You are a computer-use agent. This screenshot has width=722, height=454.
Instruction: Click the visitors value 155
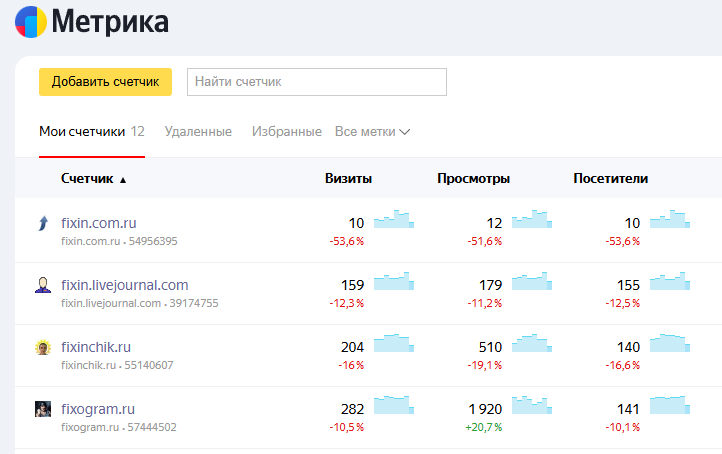click(628, 285)
